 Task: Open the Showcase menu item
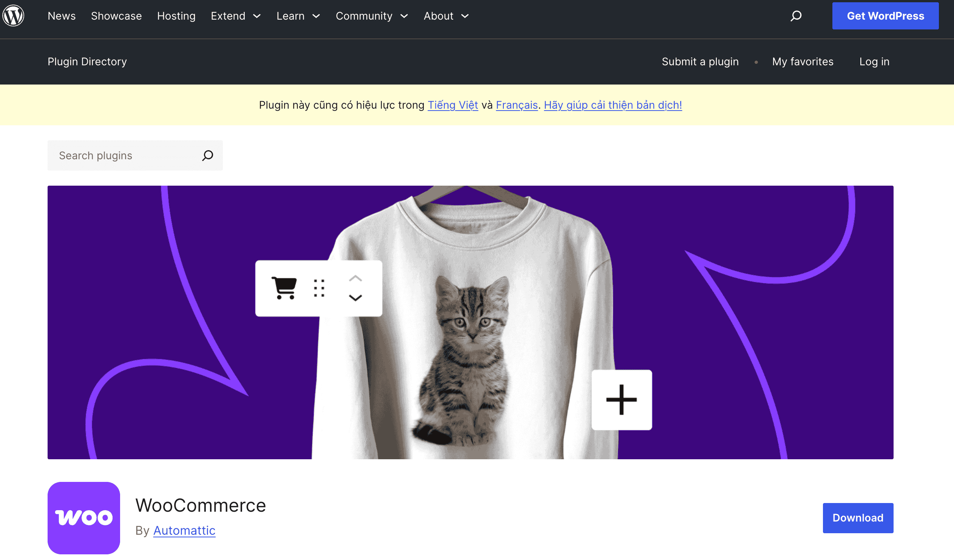coord(116,16)
